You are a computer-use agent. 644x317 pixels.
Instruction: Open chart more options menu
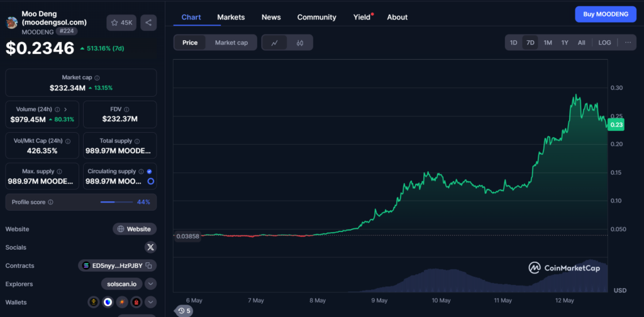point(628,42)
